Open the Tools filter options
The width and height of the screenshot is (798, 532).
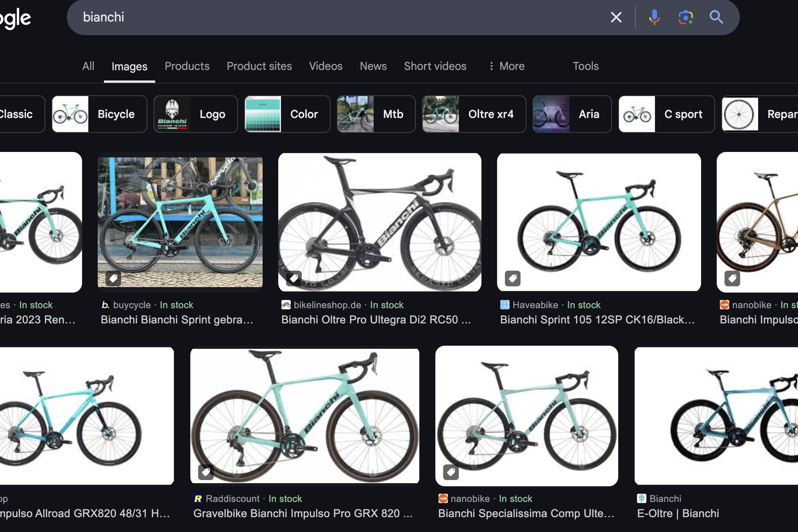coord(585,66)
